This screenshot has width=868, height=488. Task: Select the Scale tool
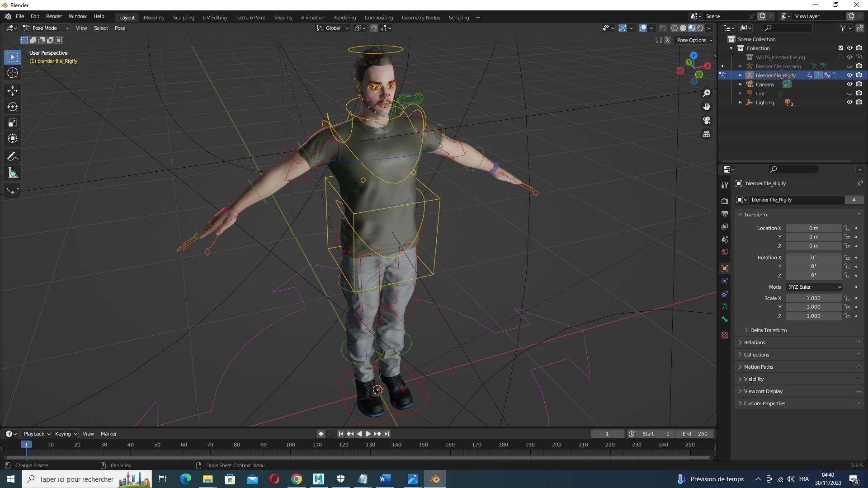(x=12, y=123)
